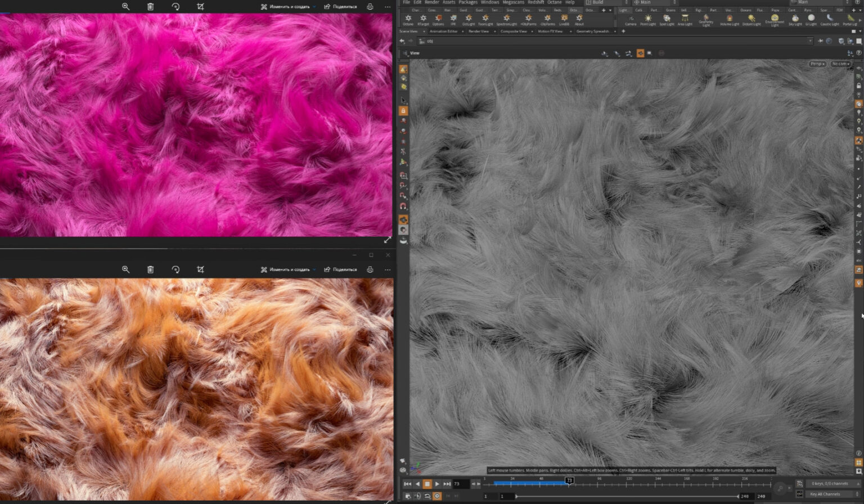Expand the obj path history dropdown
The width and height of the screenshot is (864, 504).
pyautogui.click(x=810, y=41)
